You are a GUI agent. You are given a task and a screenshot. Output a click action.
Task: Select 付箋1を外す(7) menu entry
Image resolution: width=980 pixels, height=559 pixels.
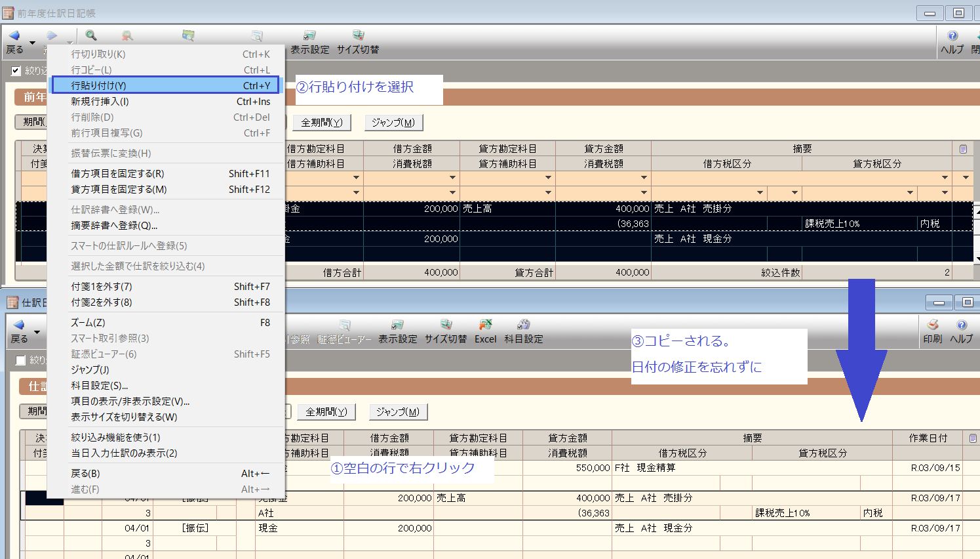(x=166, y=287)
